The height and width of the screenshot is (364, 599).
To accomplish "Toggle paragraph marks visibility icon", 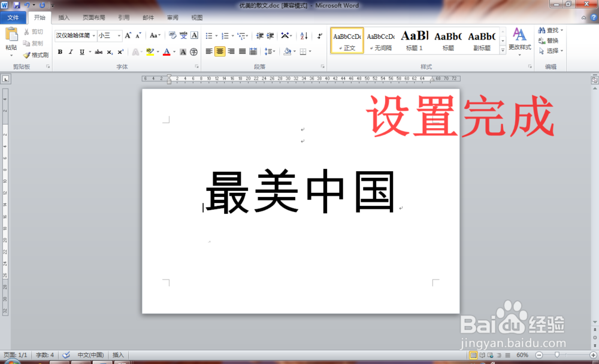I will click(x=319, y=36).
